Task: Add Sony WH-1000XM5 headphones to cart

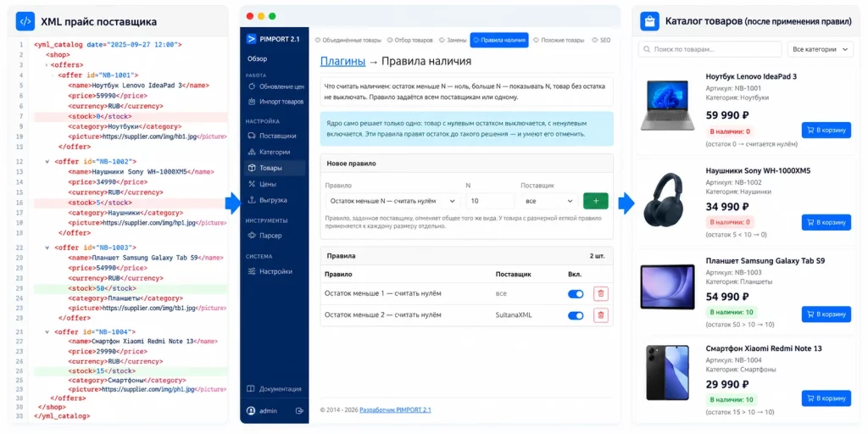Action: [826, 223]
